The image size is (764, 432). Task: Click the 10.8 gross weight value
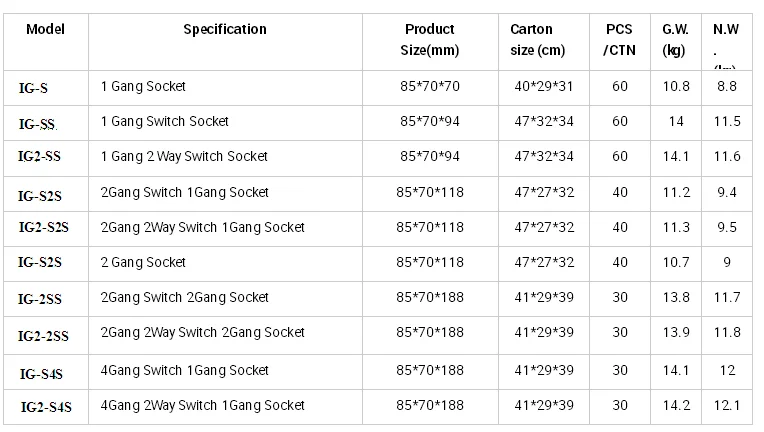[676, 86]
